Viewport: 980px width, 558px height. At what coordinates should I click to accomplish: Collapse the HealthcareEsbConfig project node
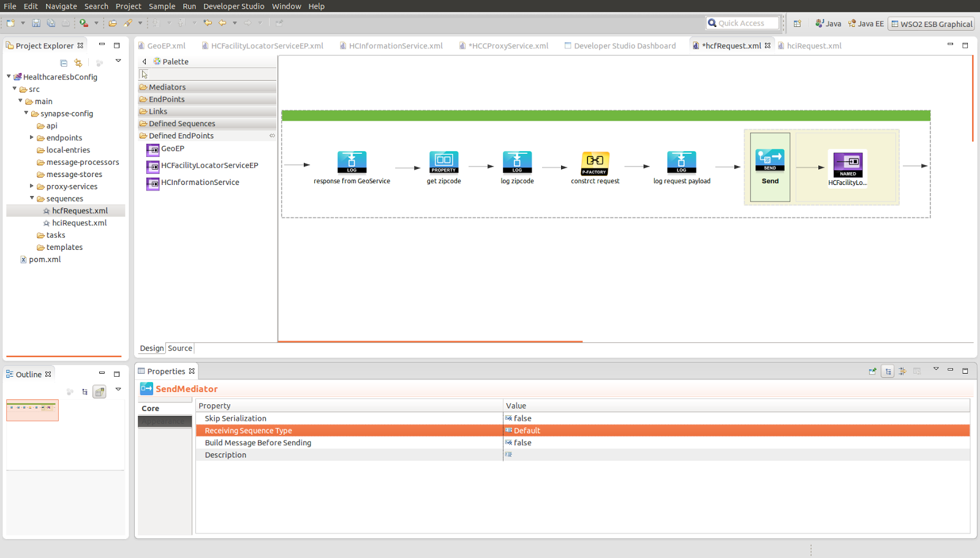pos(9,77)
